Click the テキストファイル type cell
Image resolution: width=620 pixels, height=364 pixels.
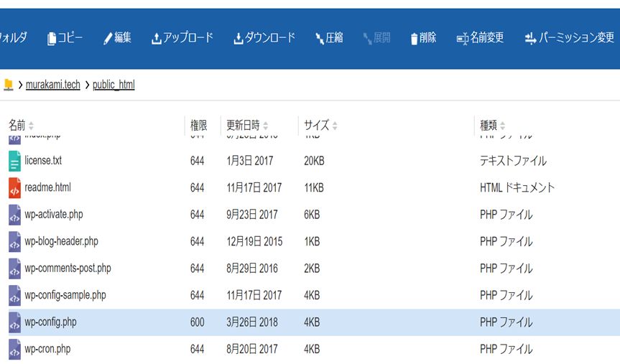click(x=513, y=161)
